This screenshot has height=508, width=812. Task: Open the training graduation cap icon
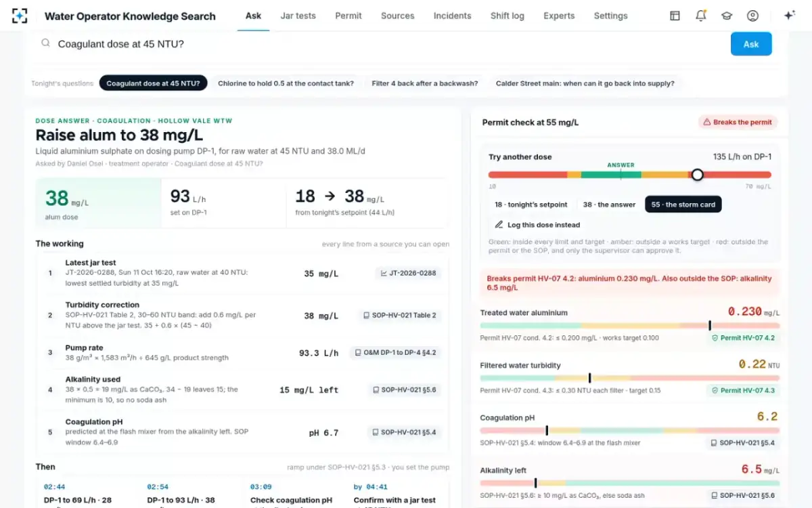(727, 16)
